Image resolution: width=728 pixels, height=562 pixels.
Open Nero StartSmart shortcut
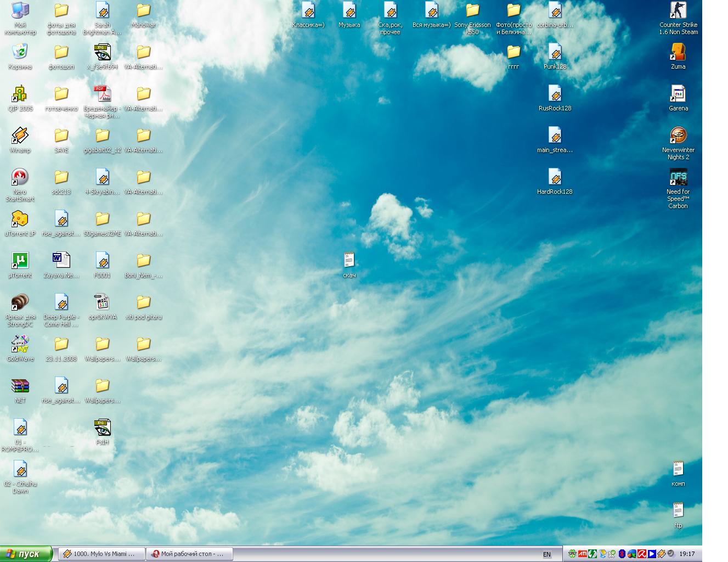point(20,178)
